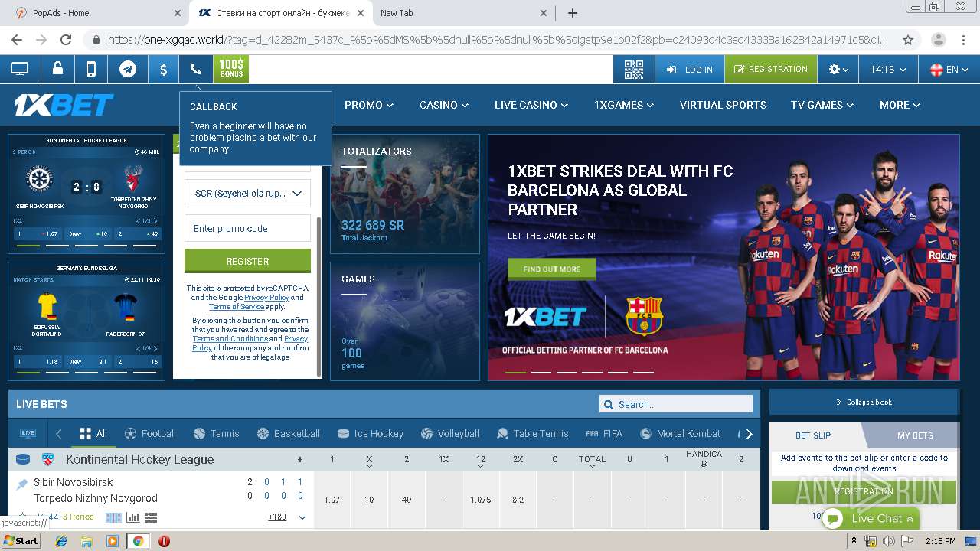Expand the PROMO menu
The width and height of the screenshot is (980, 551).
pos(369,105)
